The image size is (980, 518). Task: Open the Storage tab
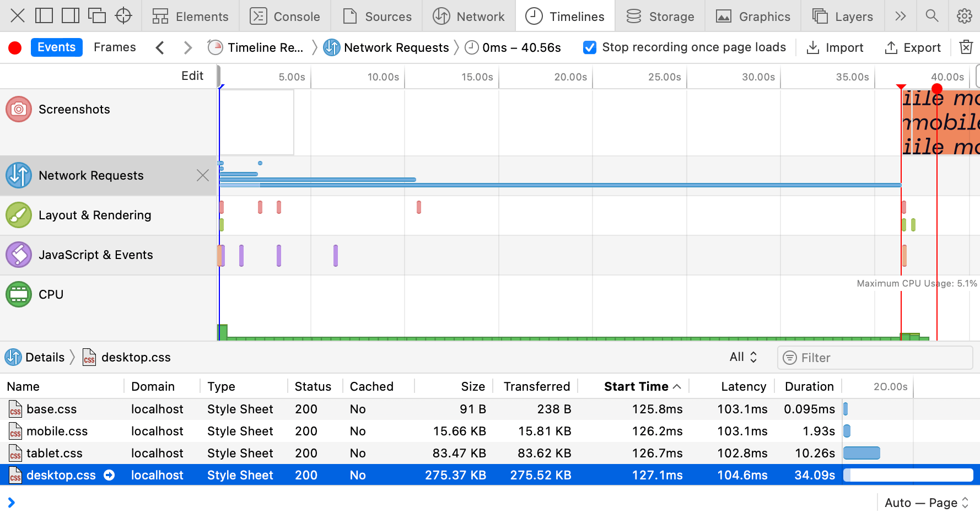(660, 16)
